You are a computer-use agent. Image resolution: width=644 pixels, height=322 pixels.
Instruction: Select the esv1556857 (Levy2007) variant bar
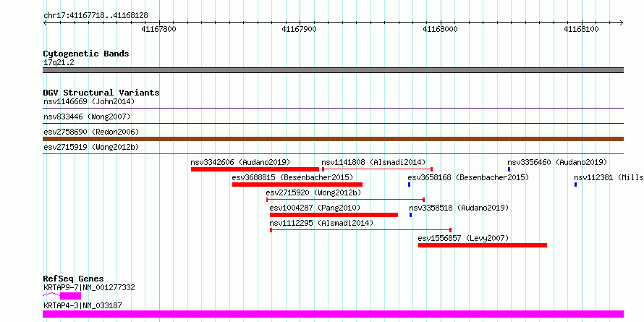pyautogui.click(x=482, y=245)
